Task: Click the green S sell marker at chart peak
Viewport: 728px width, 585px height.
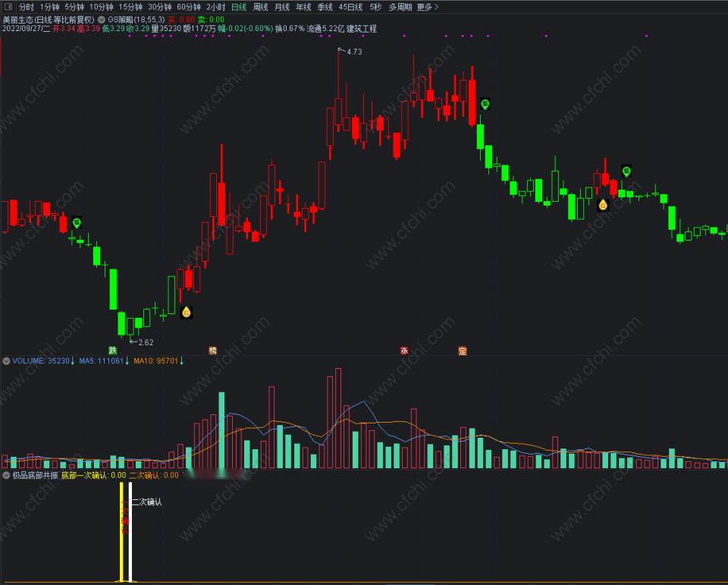Action: 485,104
